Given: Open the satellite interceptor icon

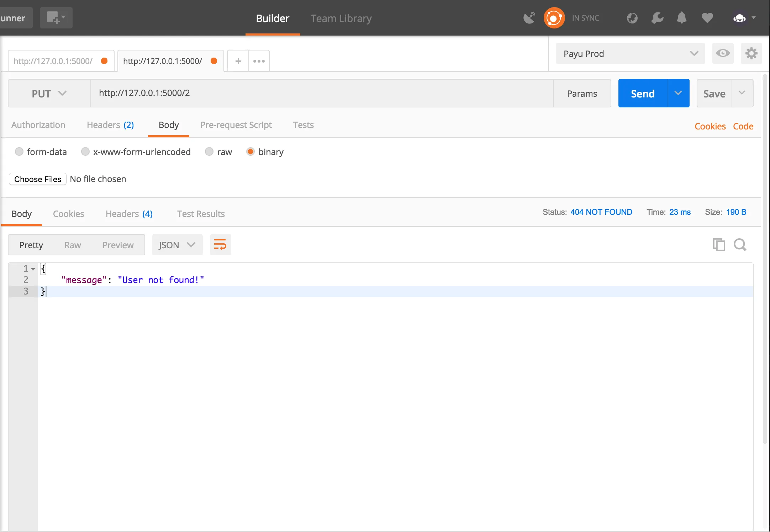Looking at the screenshot, I should (529, 18).
